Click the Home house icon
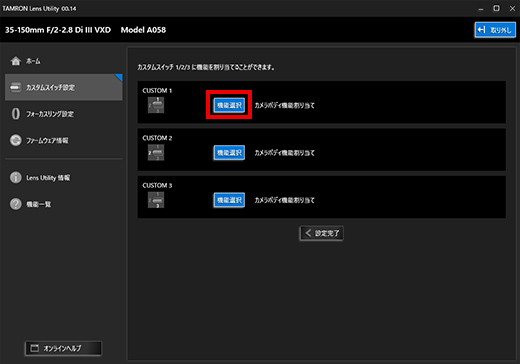520x364 pixels. click(x=16, y=61)
